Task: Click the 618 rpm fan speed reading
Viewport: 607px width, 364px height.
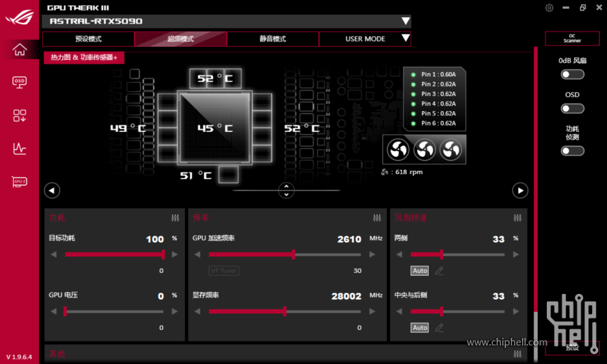Action: point(409,172)
